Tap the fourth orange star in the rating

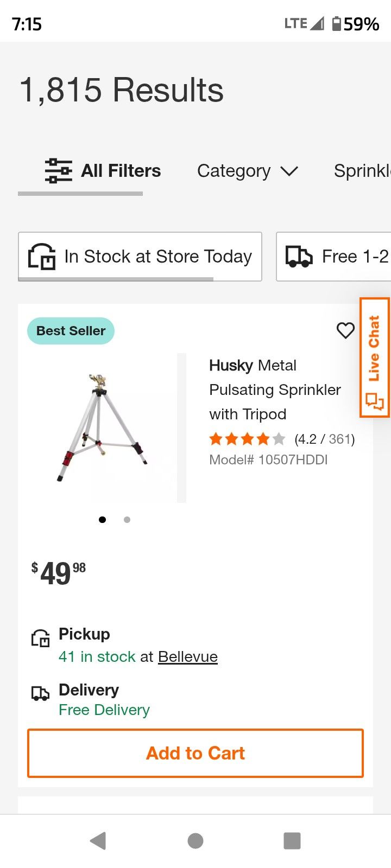tap(263, 438)
